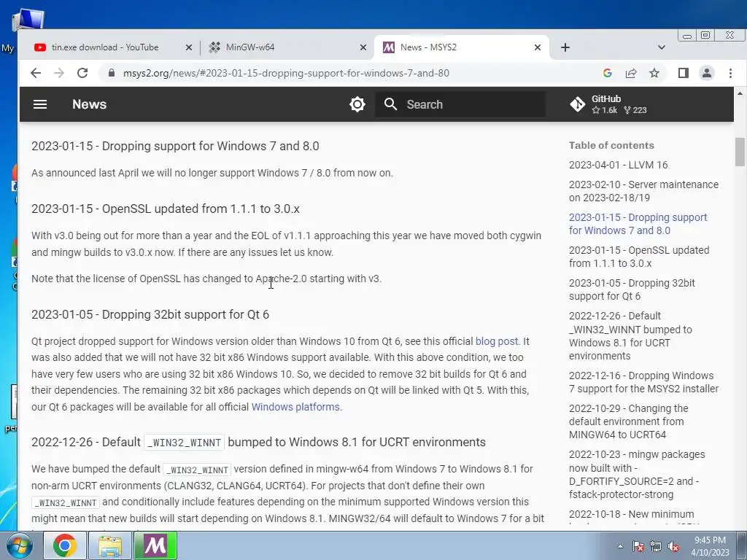Click the page vertical scrollbar thumb
Viewport: 747px width, 560px height.
coord(740,152)
